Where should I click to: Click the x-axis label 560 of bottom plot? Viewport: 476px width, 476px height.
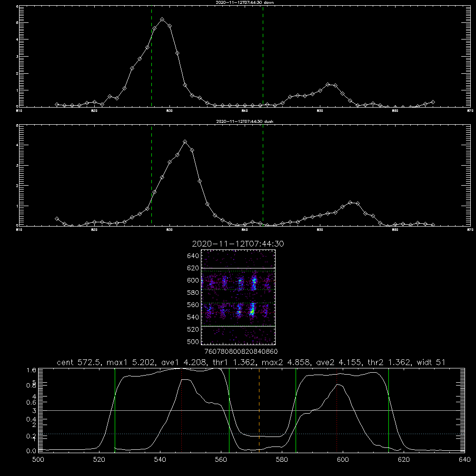[x=221, y=460]
